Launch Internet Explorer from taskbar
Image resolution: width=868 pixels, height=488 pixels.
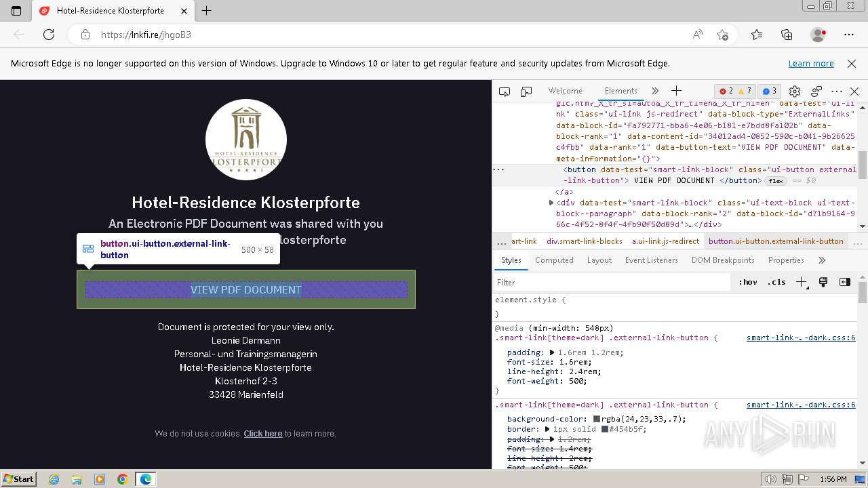(54, 479)
